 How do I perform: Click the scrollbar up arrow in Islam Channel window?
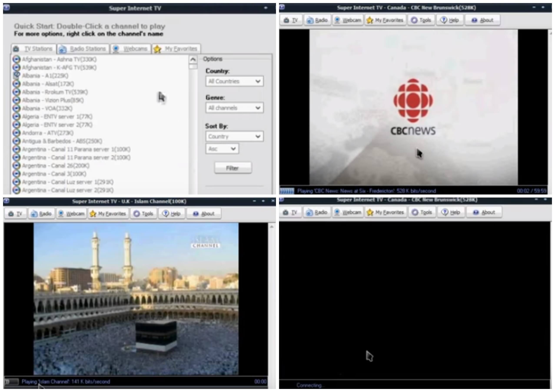tap(272, 227)
